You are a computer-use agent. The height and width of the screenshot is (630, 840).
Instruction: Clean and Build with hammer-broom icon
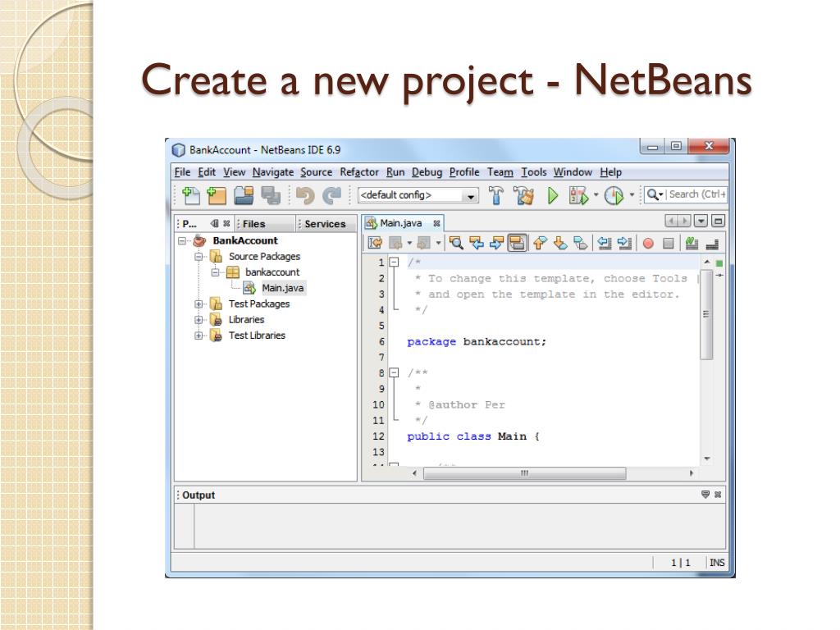524,195
